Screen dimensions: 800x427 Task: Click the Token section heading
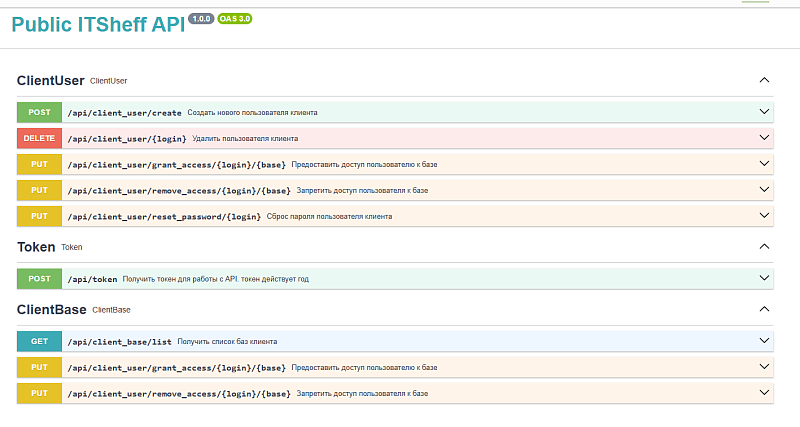pyautogui.click(x=36, y=247)
